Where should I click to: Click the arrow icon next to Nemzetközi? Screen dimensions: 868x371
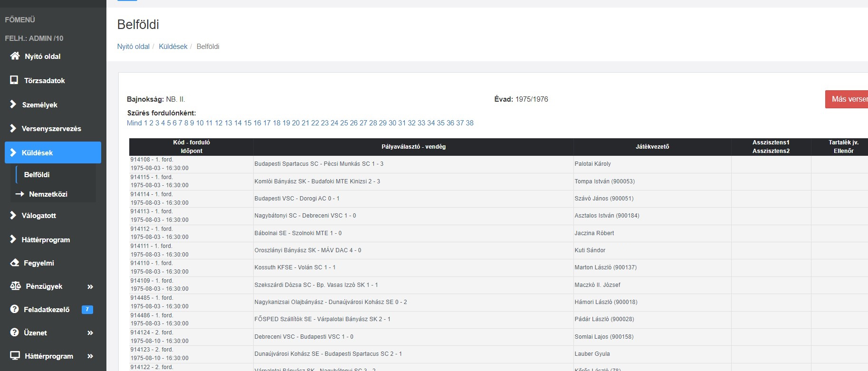point(19,194)
